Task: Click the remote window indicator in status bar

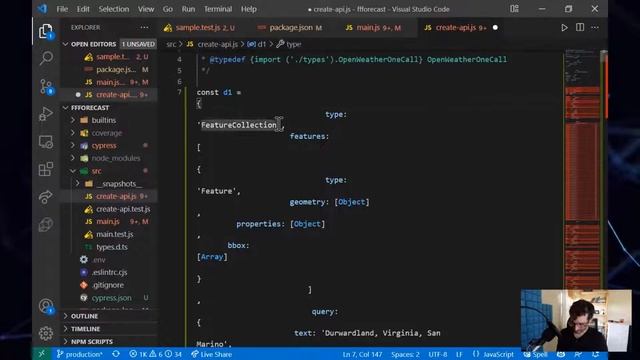Action: (x=41, y=354)
